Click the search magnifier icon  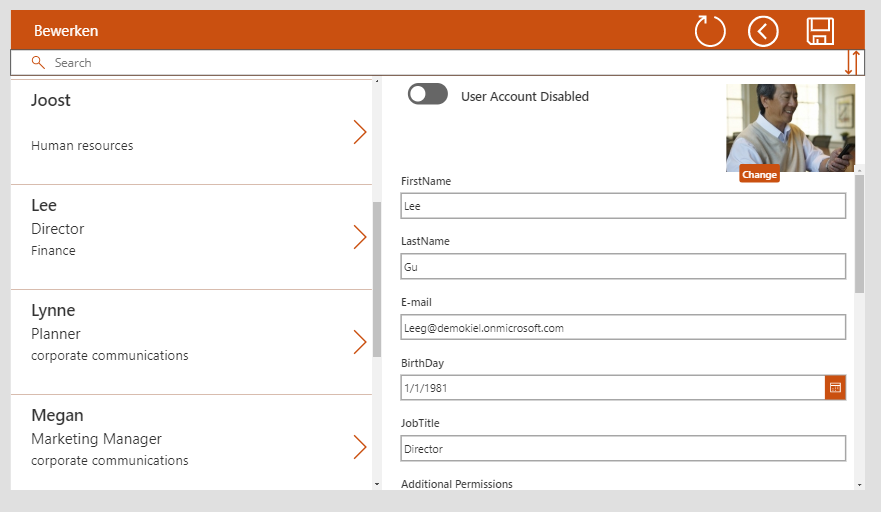tap(38, 62)
